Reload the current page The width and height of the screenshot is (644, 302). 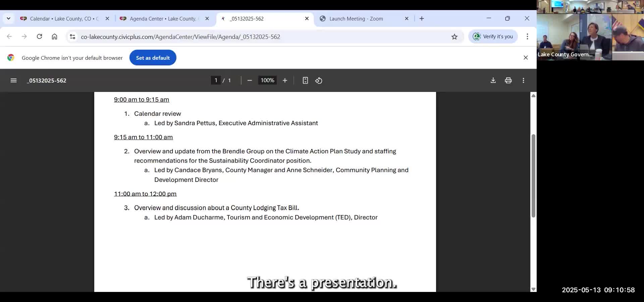tap(39, 37)
